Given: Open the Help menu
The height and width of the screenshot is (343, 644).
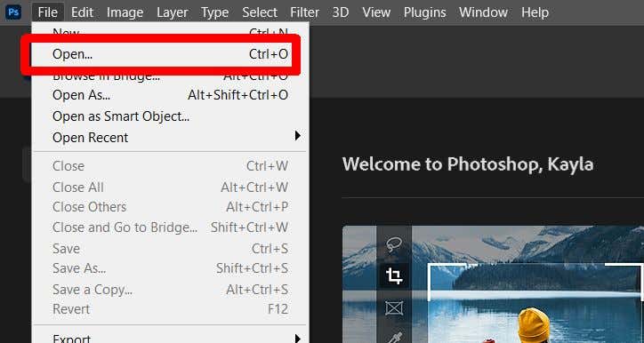Looking at the screenshot, I should [x=535, y=12].
